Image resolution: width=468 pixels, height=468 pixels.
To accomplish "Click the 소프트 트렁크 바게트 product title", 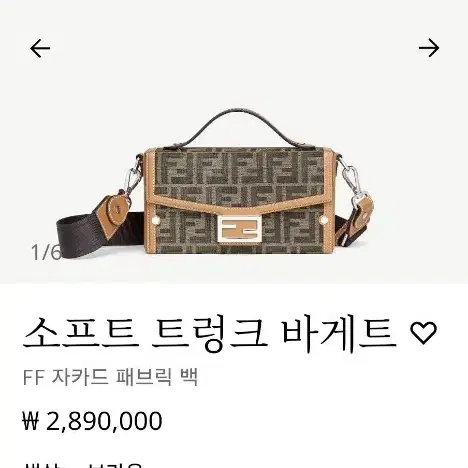I will tap(210, 334).
